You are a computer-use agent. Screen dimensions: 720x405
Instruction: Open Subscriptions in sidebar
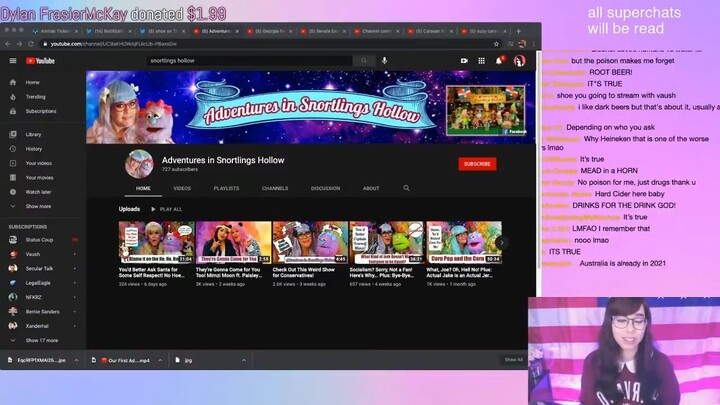[x=43, y=111]
